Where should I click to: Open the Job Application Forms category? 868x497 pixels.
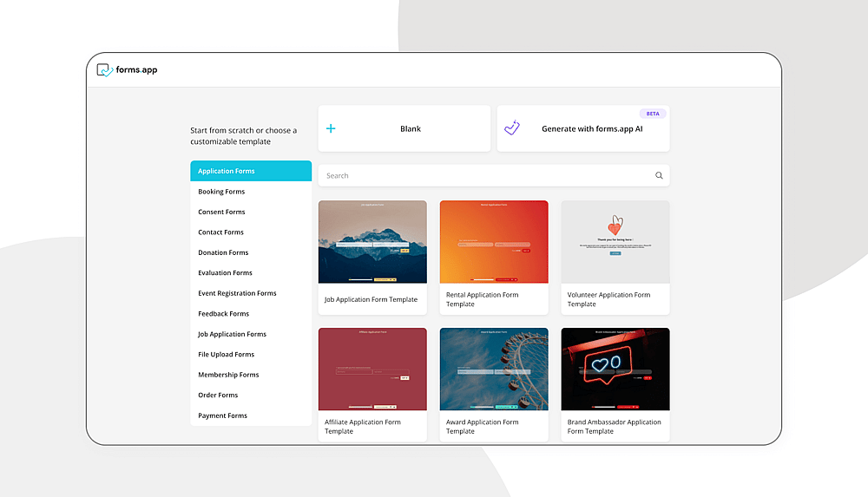pos(251,334)
